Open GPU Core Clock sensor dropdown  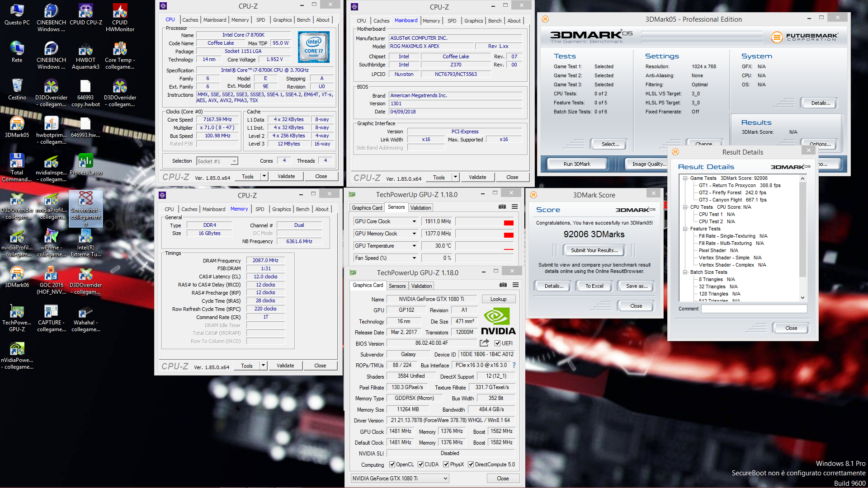coord(386,221)
